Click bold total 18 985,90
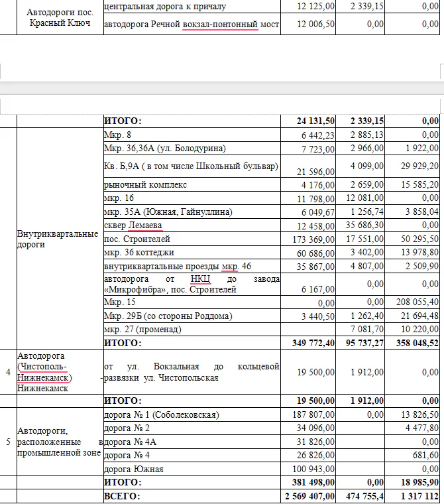Screen dimensions: 444x504 click(x=419, y=483)
